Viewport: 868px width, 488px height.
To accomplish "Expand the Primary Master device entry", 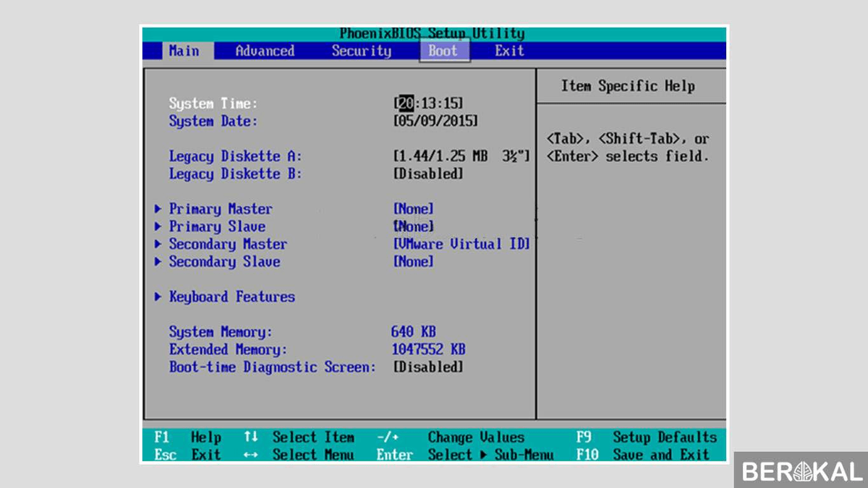I will [x=221, y=208].
